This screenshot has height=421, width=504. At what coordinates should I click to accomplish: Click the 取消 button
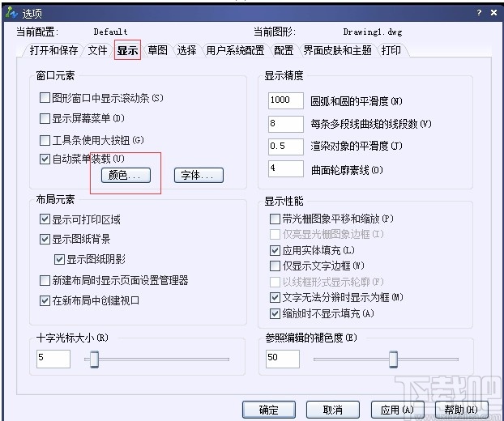pos(333,410)
